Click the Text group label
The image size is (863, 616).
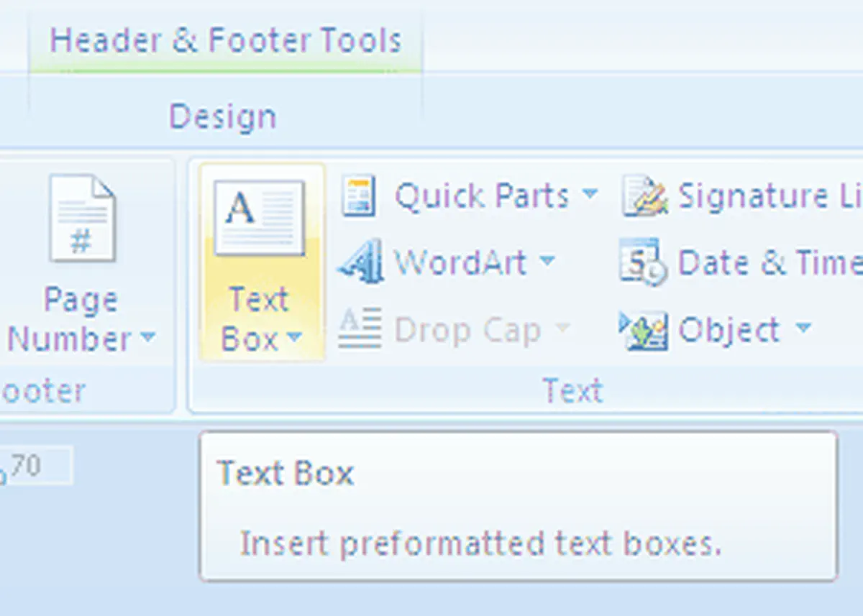pyautogui.click(x=572, y=391)
